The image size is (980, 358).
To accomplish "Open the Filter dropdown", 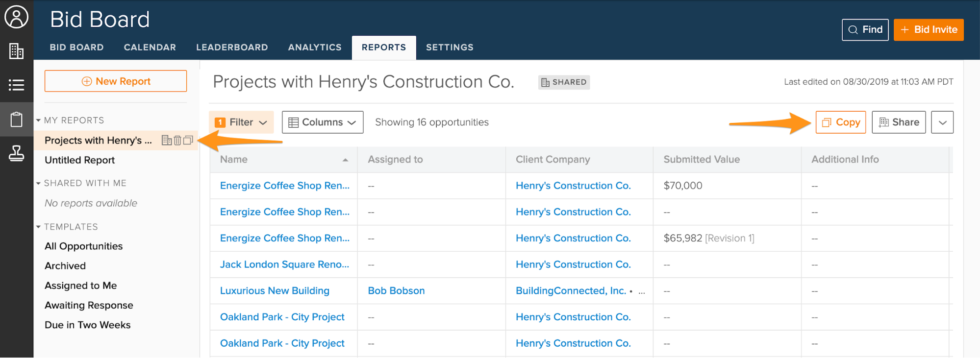I will pyautogui.click(x=241, y=122).
